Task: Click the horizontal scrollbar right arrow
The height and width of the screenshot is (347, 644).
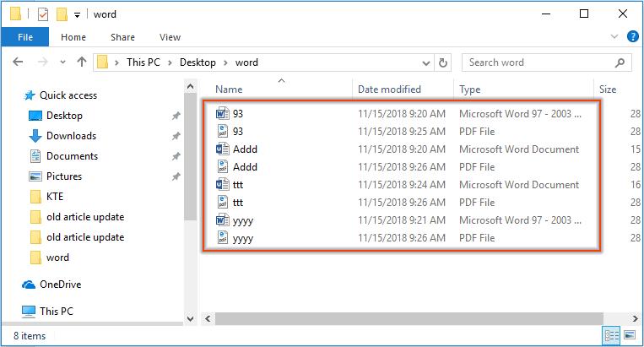Action: tap(636, 318)
